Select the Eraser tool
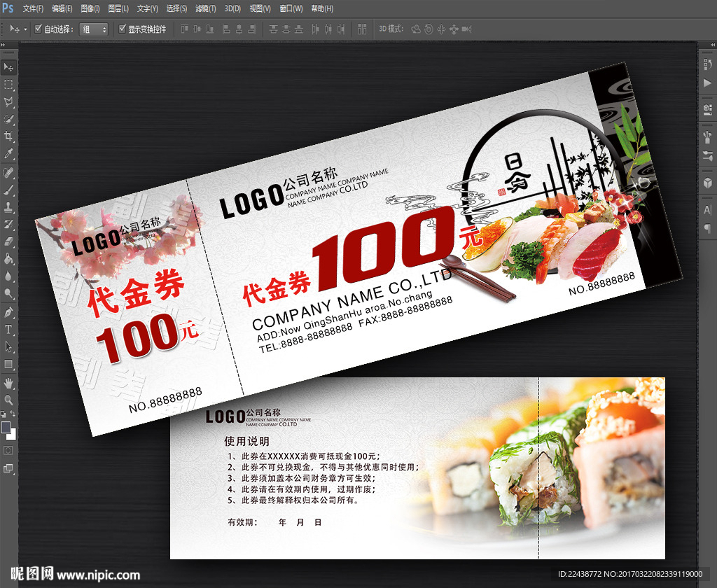The width and height of the screenshot is (717, 588). click(8, 241)
